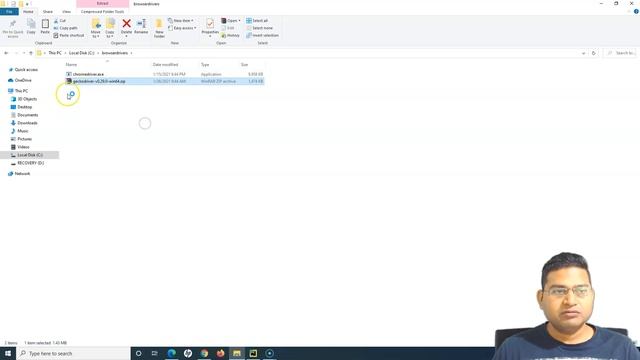
Task: Sort by the Name column header
Action: (x=71, y=64)
